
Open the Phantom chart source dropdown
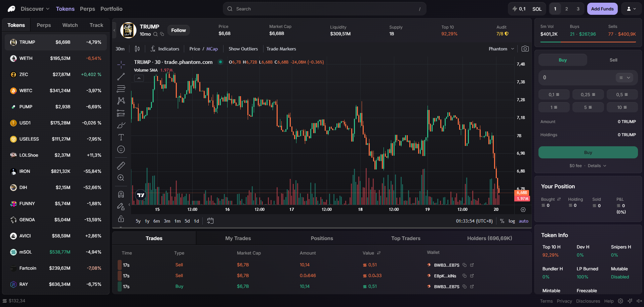pos(501,49)
